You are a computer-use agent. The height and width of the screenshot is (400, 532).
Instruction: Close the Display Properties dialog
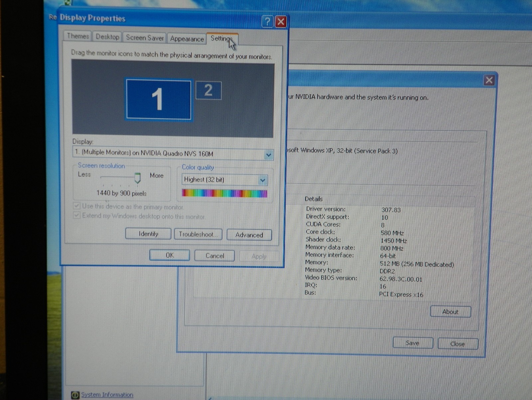(281, 22)
